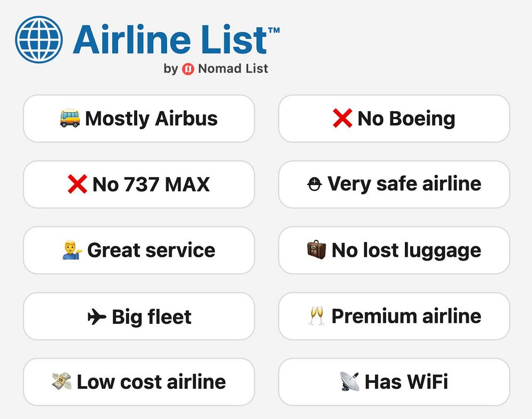532x419 pixels.
Task: Select the Great service filter button
Action: click(139, 250)
